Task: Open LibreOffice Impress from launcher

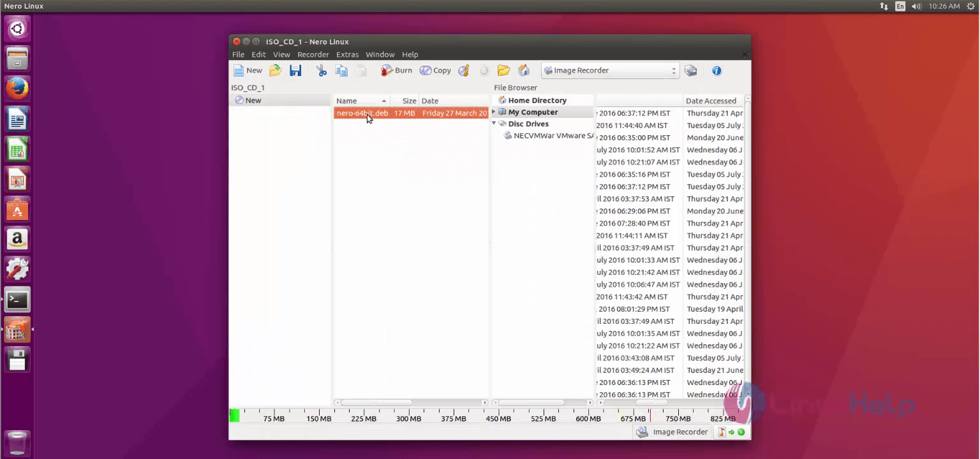Action: point(17,179)
